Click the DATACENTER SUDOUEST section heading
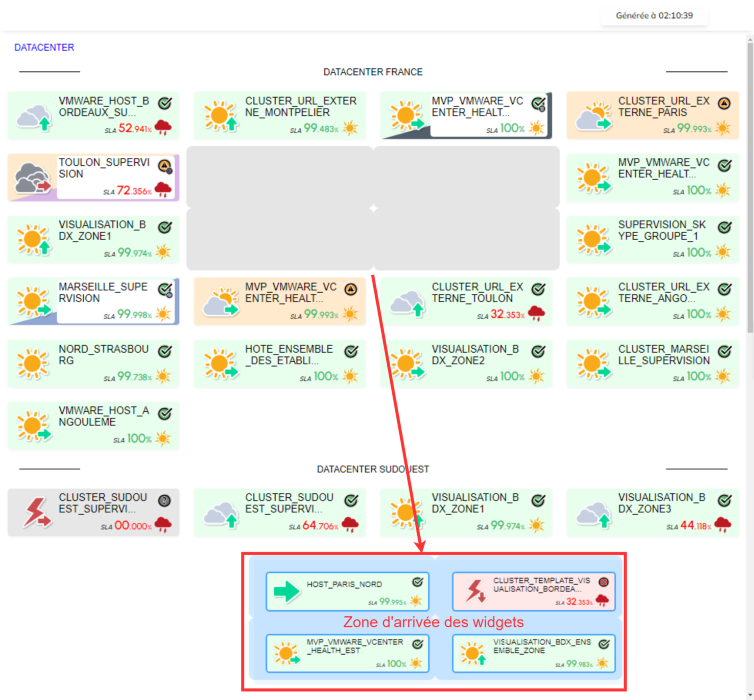The image size is (754, 700). point(372,469)
